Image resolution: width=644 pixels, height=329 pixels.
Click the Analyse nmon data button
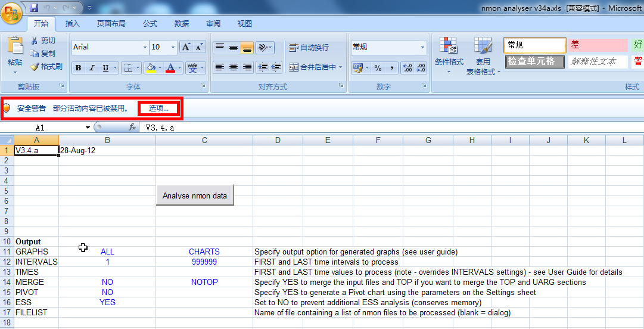[195, 195]
